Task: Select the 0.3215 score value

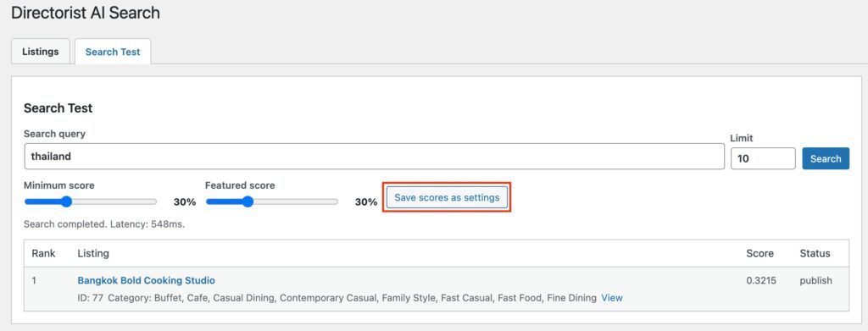Action: click(x=761, y=280)
